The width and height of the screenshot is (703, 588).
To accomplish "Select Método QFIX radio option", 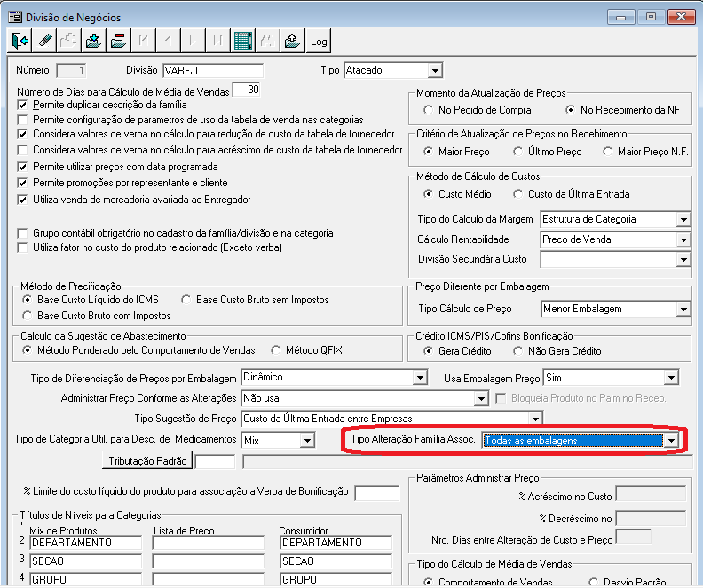I will tap(275, 350).
